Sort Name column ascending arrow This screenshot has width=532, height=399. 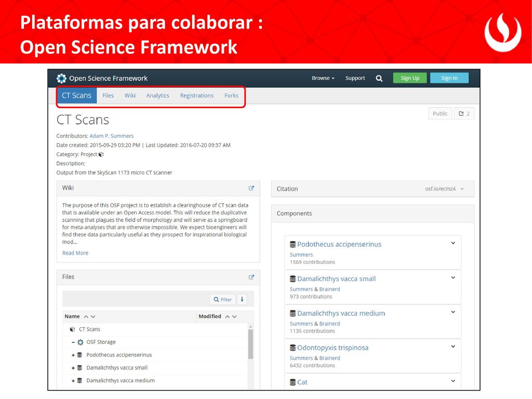tap(86, 316)
